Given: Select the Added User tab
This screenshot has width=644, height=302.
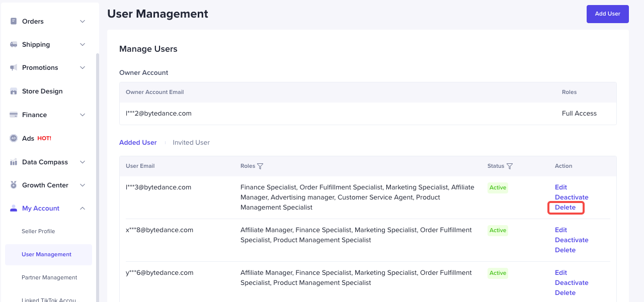Looking at the screenshot, I should click(x=138, y=143).
